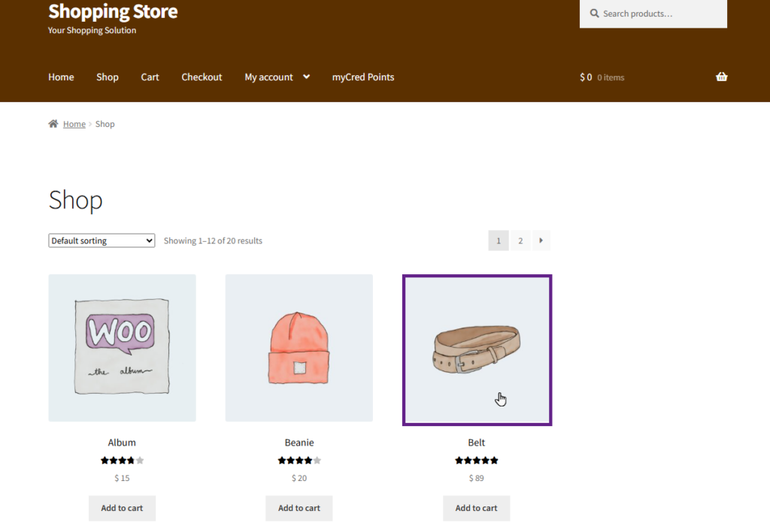
Task: Go to the Checkout menu item
Action: [x=202, y=77]
